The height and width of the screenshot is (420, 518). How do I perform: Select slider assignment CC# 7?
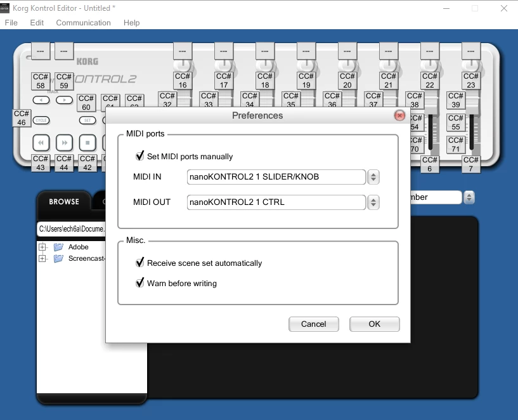[471, 164]
